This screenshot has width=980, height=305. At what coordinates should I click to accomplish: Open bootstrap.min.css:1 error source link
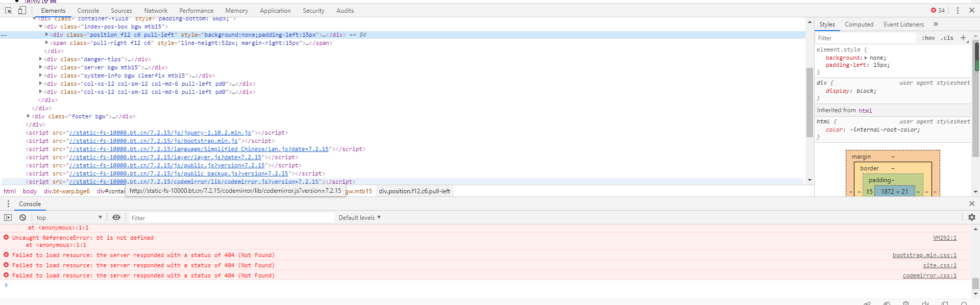[x=924, y=255]
